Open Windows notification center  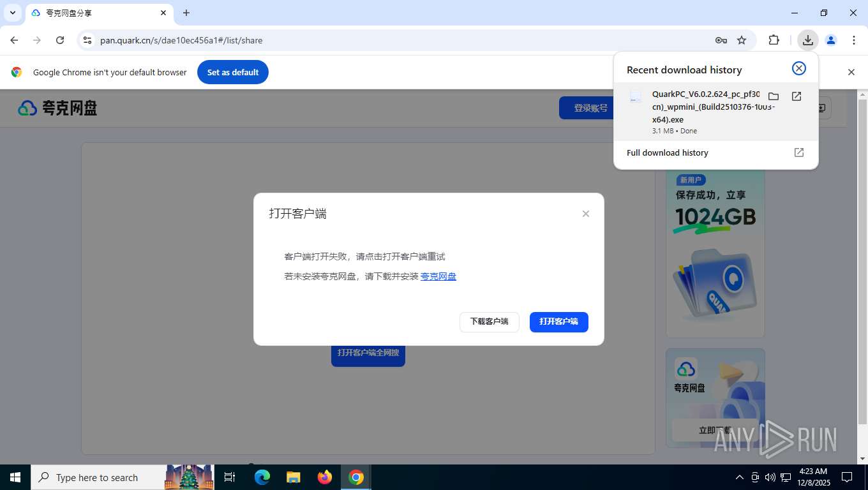pyautogui.click(x=847, y=477)
